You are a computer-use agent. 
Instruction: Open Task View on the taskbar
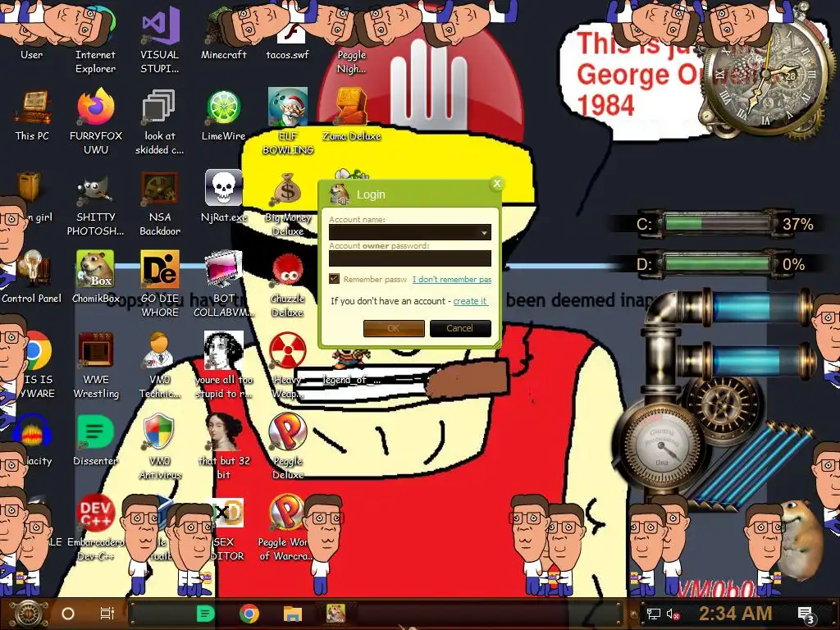(x=107, y=614)
